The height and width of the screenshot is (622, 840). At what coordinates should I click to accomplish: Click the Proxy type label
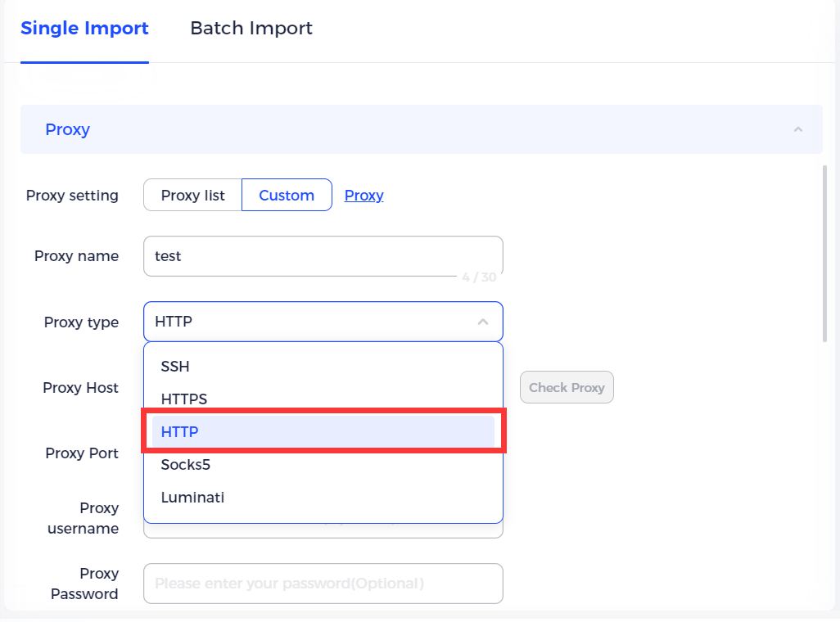pos(81,322)
